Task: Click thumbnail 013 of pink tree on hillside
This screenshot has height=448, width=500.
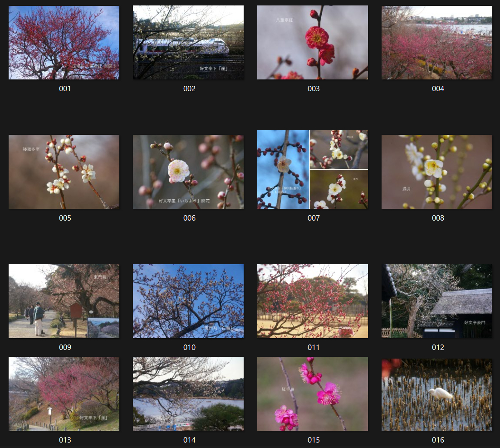Action: pyautogui.click(x=64, y=394)
